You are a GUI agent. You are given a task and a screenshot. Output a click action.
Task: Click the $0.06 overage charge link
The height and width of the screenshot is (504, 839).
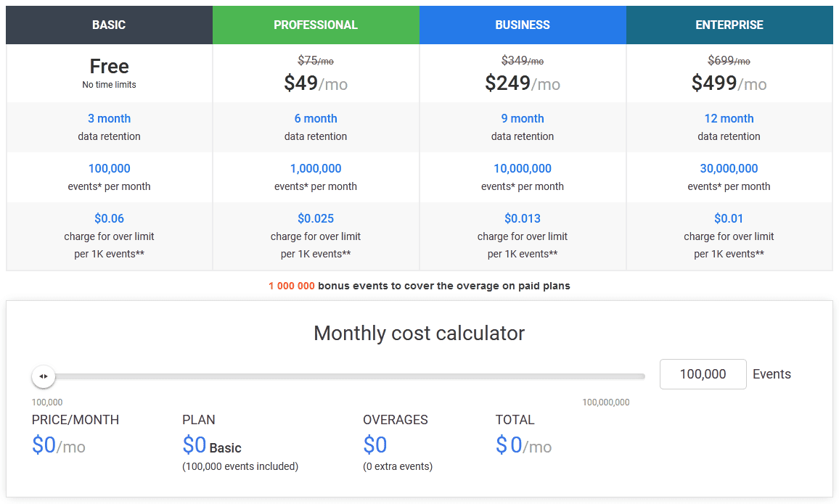[x=109, y=218]
